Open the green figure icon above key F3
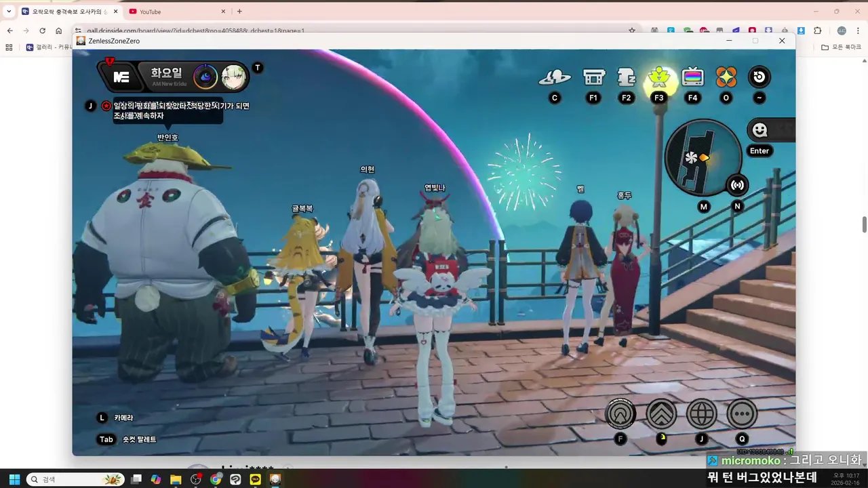The height and width of the screenshot is (488, 868). [658, 78]
